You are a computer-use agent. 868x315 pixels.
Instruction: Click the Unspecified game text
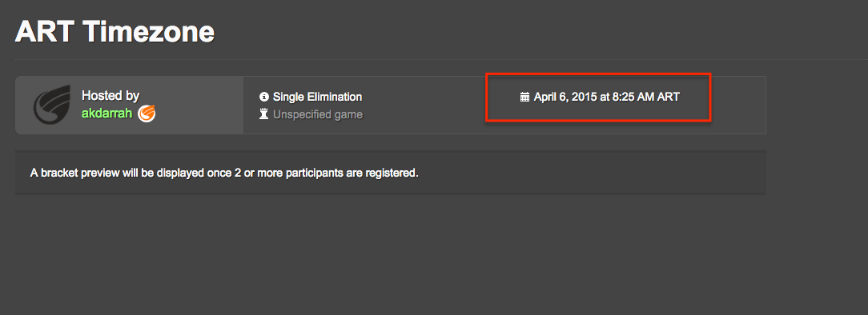coord(318,115)
